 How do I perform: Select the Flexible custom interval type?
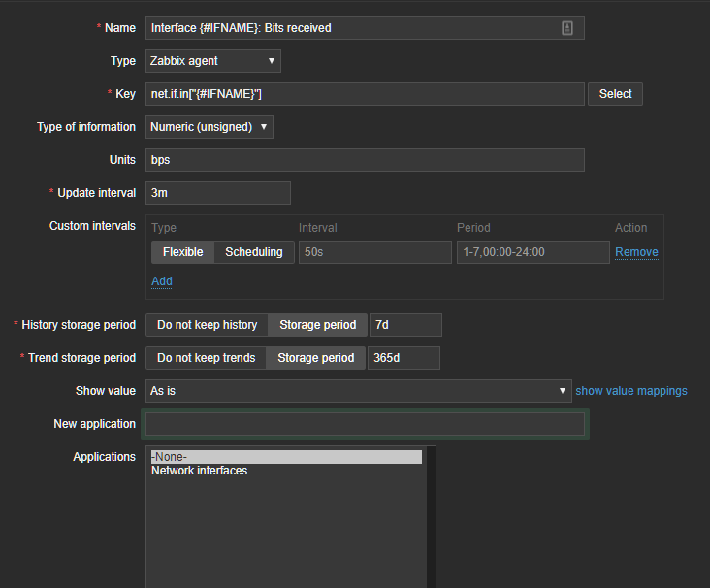coord(182,252)
